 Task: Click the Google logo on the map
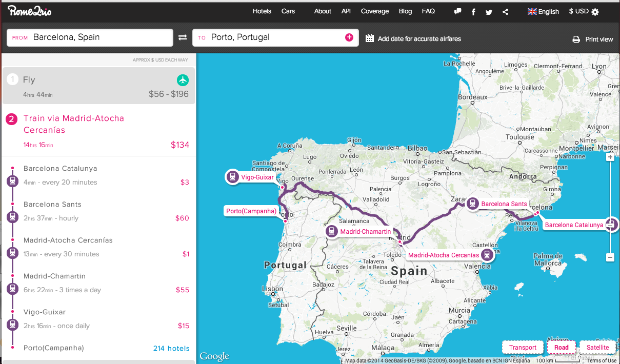click(213, 356)
